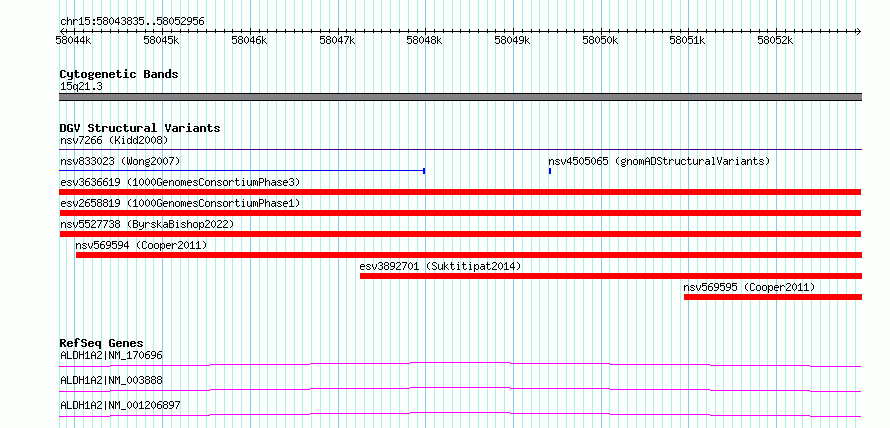Image resolution: width=890 pixels, height=428 pixels.
Task: Open nsv4505065 (gnomADStructuralVariants) label
Action: tap(659, 162)
